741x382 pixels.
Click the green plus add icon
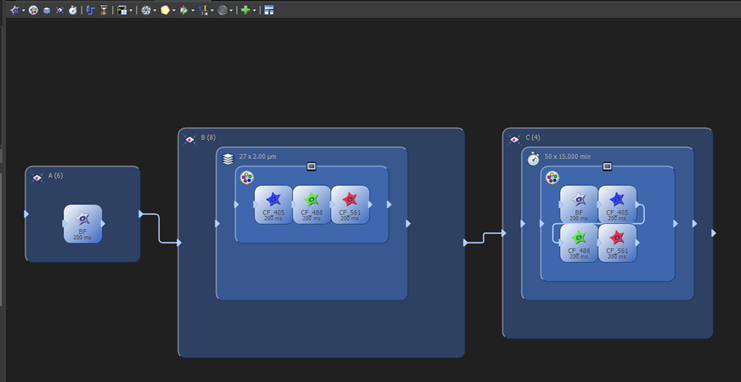pos(245,10)
